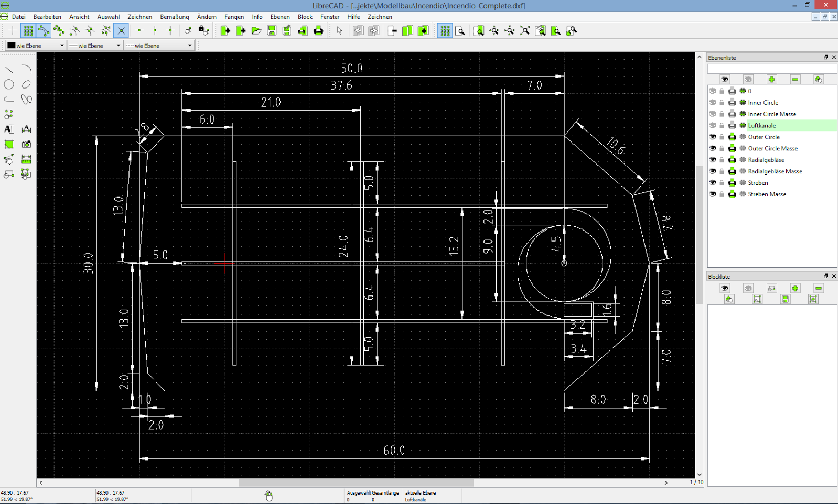Open the print preview icon
839x504 pixels.
[x=303, y=31]
